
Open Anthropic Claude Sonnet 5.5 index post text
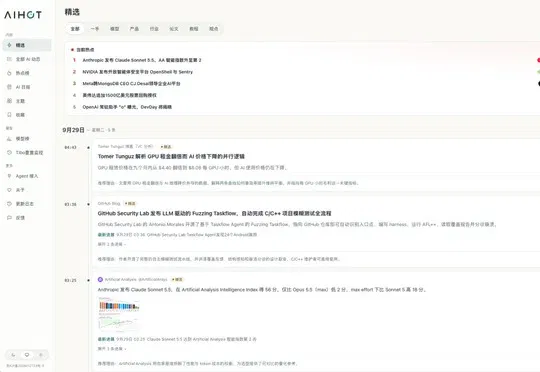click(262, 290)
